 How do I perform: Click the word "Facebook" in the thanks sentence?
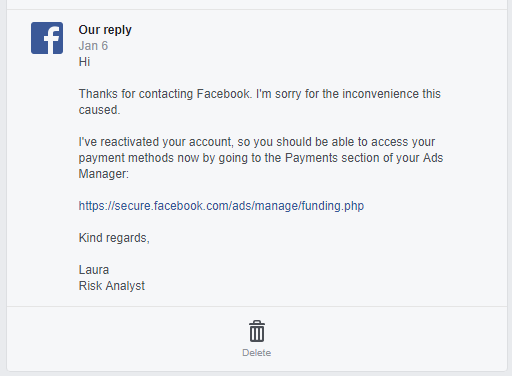coord(224,94)
